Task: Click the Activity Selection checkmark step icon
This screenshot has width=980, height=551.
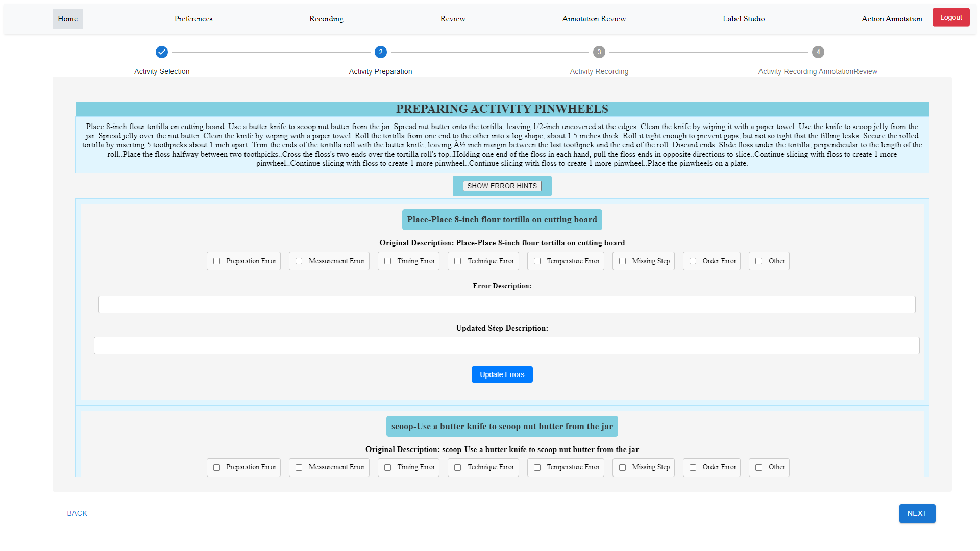Action: 162,52
